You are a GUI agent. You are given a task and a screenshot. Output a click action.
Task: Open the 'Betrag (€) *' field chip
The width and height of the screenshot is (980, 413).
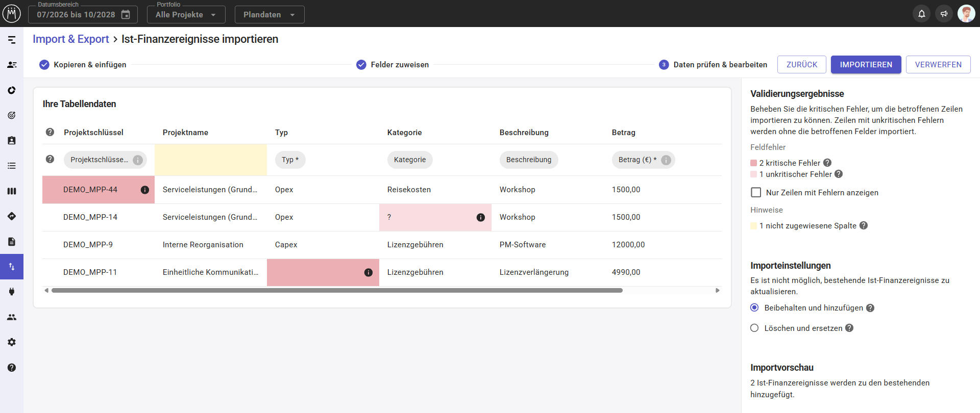pos(643,160)
